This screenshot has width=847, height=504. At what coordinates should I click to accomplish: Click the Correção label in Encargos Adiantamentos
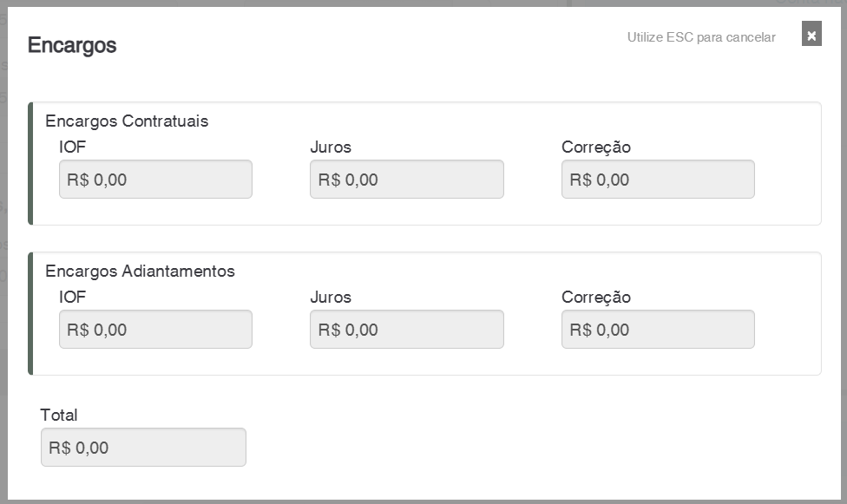pos(596,297)
